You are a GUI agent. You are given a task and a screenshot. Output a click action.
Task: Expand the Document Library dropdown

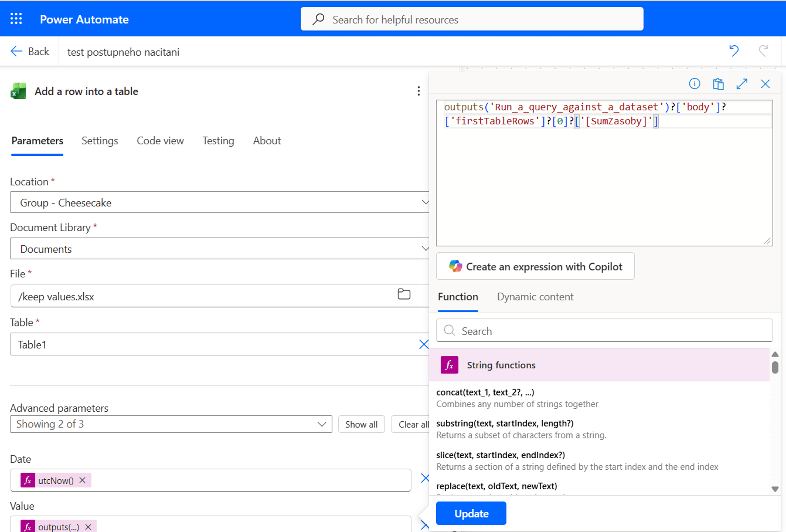point(424,248)
